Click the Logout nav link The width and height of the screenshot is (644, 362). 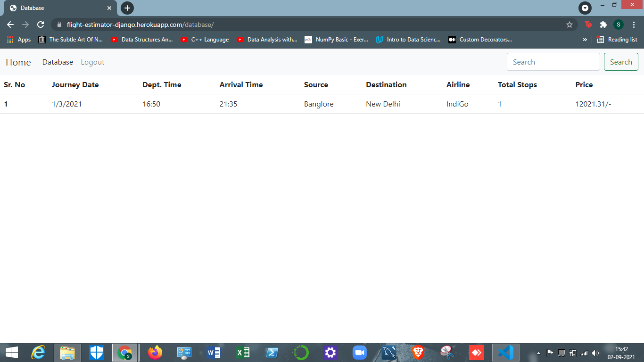point(92,62)
